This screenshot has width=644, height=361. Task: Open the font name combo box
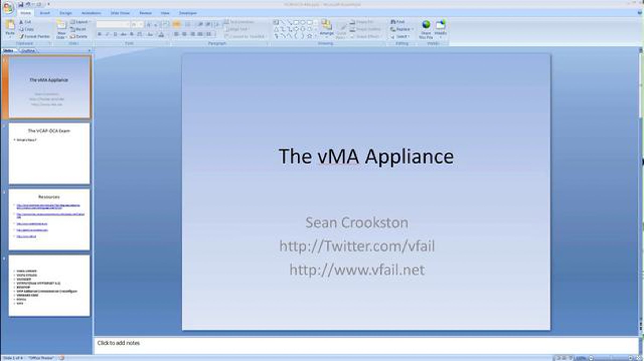point(113,24)
